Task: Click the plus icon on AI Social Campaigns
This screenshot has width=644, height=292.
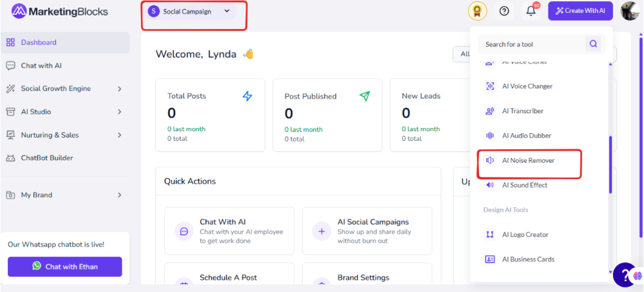Action: tap(321, 232)
